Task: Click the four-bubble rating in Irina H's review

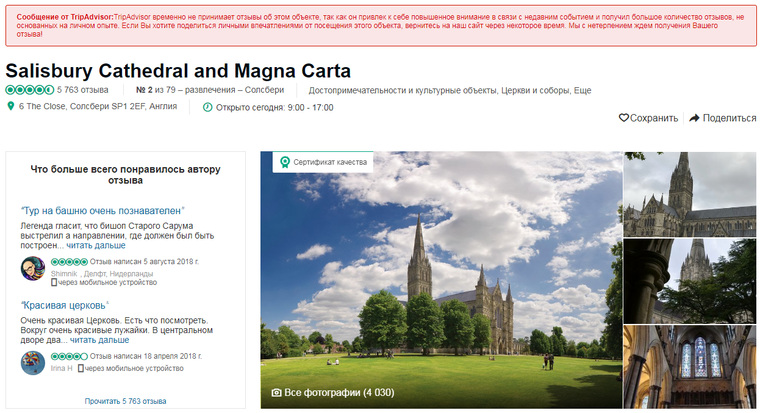Action: pyautogui.click(x=69, y=356)
